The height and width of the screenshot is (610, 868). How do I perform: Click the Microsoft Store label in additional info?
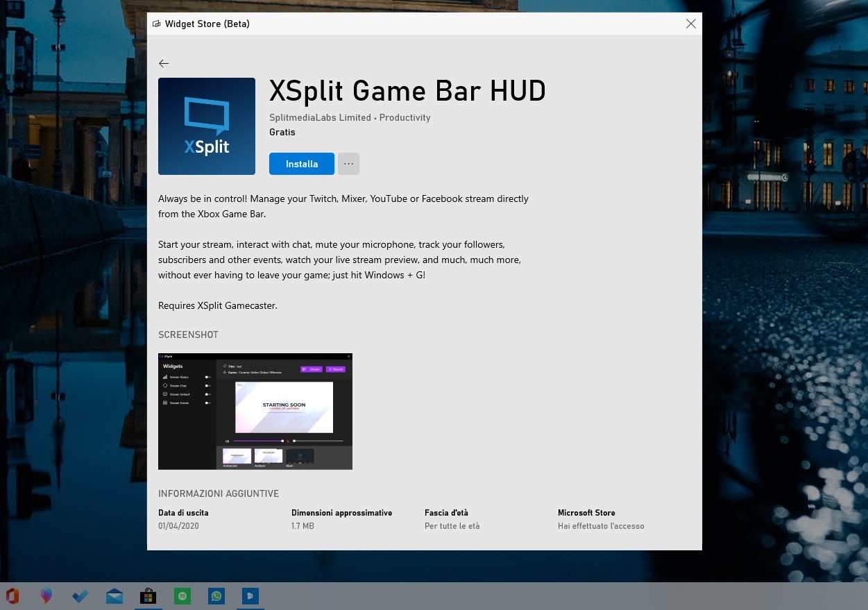click(586, 513)
